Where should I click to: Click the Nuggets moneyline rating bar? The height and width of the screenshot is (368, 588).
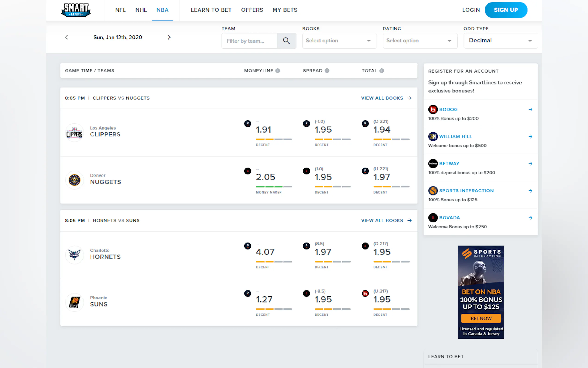pyautogui.click(x=274, y=187)
